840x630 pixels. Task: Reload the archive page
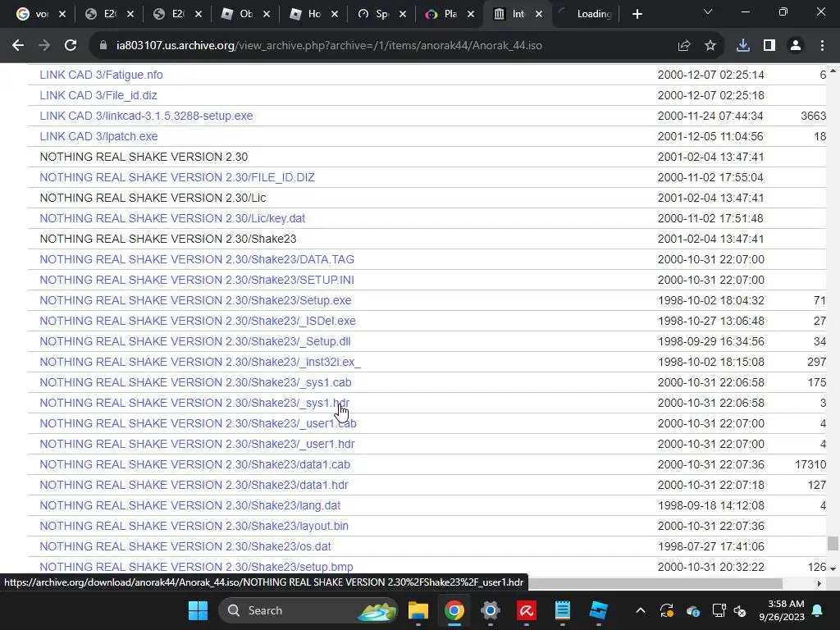coord(71,46)
